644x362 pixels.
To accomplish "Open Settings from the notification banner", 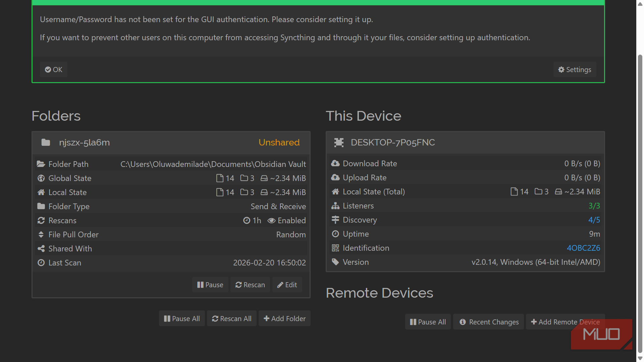I will pos(575,69).
